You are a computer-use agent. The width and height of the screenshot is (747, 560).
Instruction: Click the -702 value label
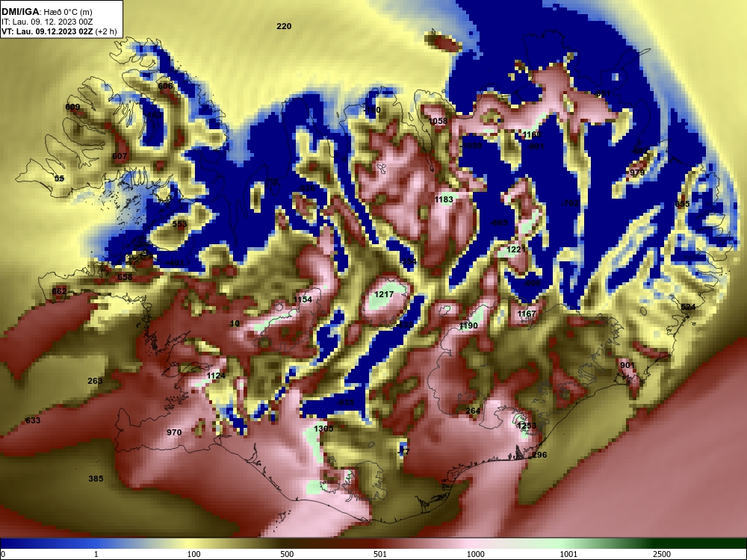[570, 203]
